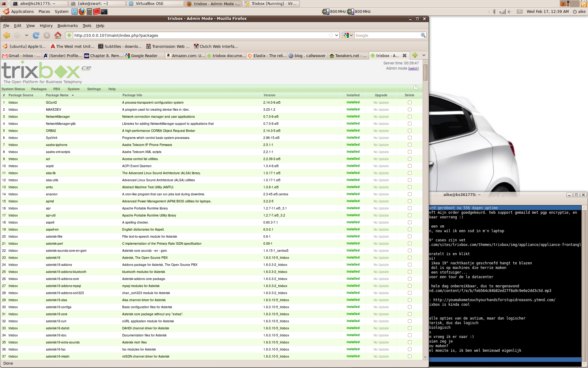Image resolution: width=588 pixels, height=368 pixels.
Task: Tick Delete checkbox for NetworkManager-glib
Action: click(x=409, y=124)
